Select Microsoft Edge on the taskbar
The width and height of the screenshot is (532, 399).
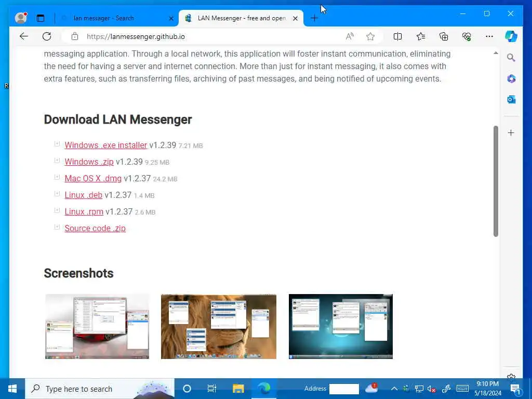[x=263, y=389]
